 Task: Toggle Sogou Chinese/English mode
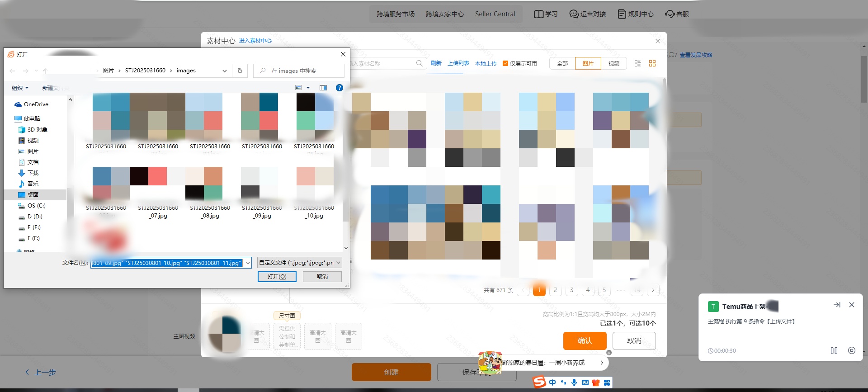click(552, 383)
